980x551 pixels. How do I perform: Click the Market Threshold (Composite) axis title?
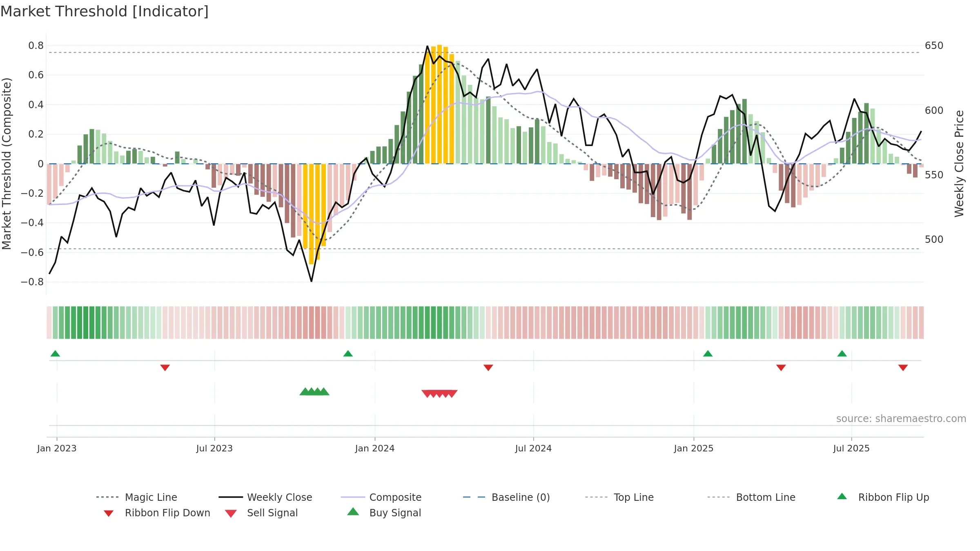pos(7,164)
